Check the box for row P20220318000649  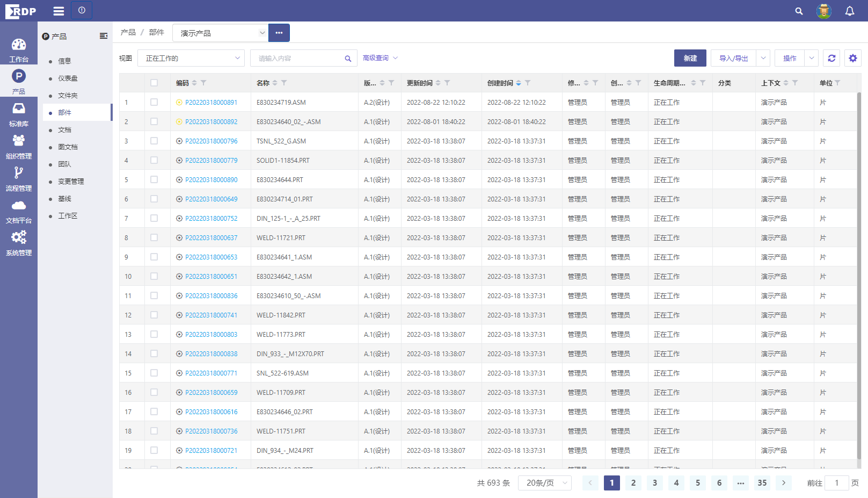pyautogui.click(x=154, y=199)
